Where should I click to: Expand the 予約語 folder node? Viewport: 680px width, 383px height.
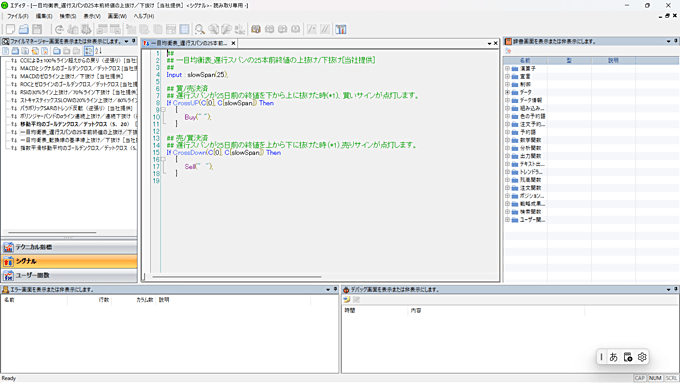coord(507,132)
